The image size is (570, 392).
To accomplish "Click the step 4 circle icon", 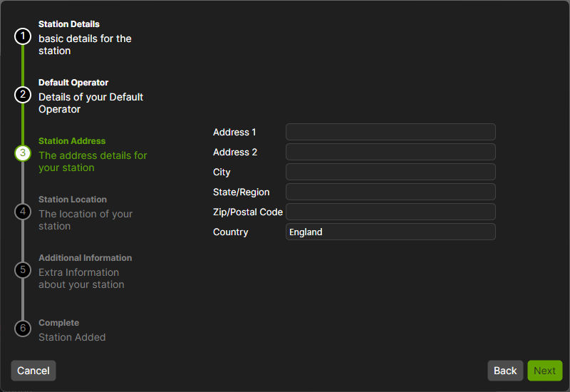I will pos(23,212).
